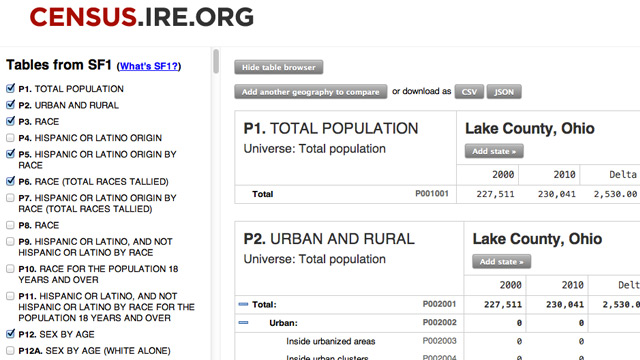Uncheck the P2. URBAN AND RURAL checkbox

click(x=11, y=105)
